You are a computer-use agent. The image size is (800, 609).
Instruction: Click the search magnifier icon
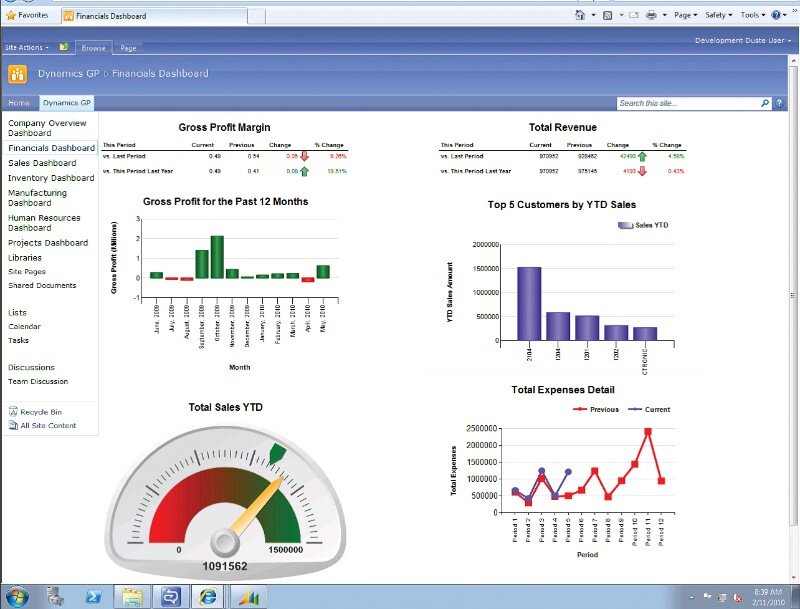pos(765,103)
